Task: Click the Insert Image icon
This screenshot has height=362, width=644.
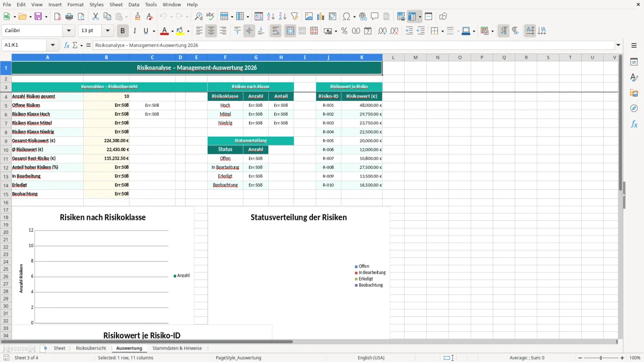Action: pyautogui.click(x=309, y=17)
